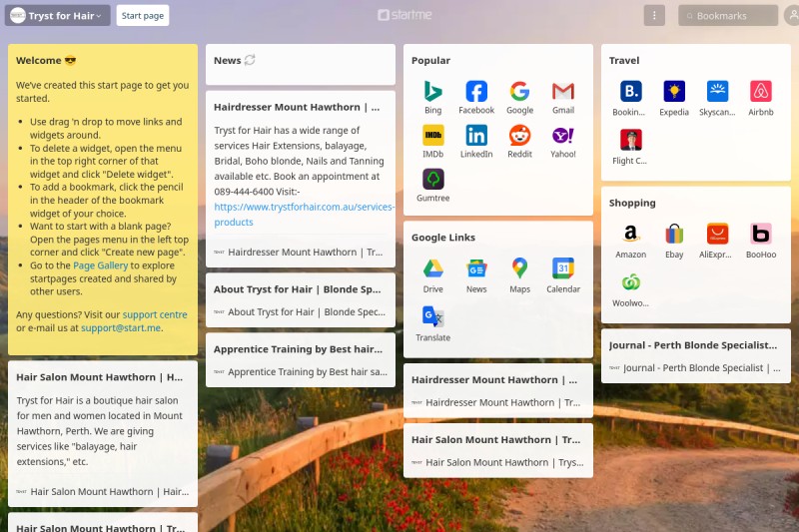
Task: Click the Travel widget heading
Action: (x=623, y=61)
